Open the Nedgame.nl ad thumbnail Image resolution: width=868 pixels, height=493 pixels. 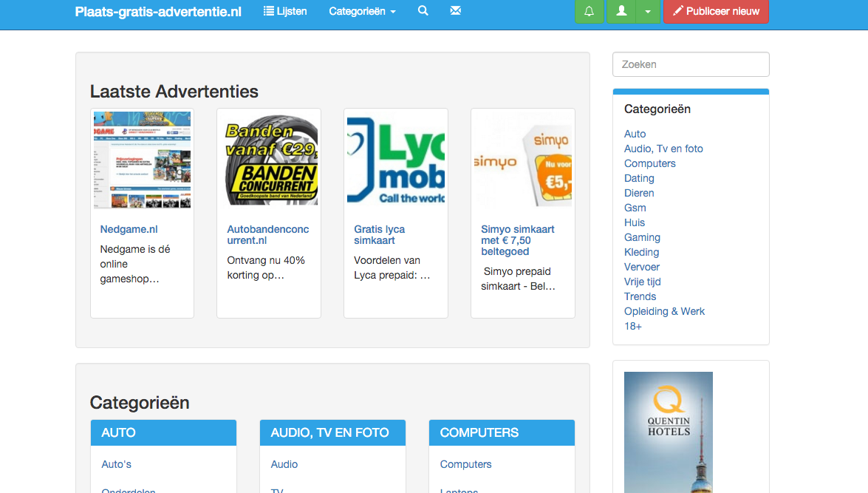point(143,160)
